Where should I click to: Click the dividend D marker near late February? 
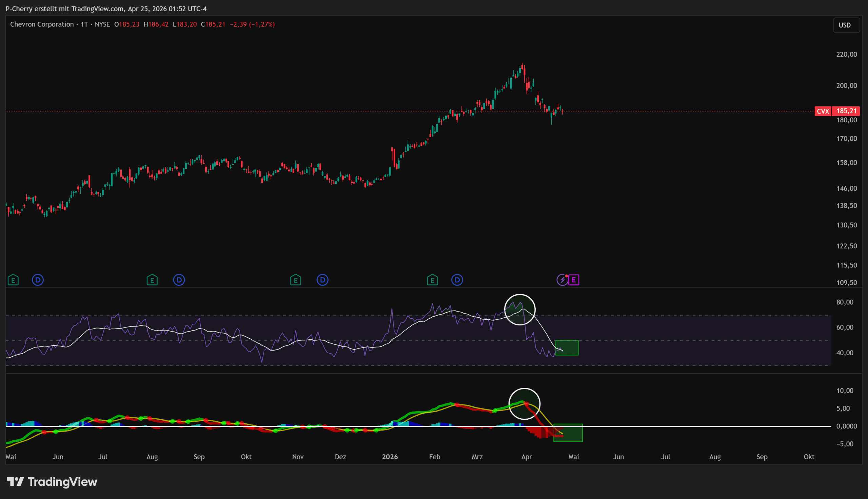pos(457,280)
